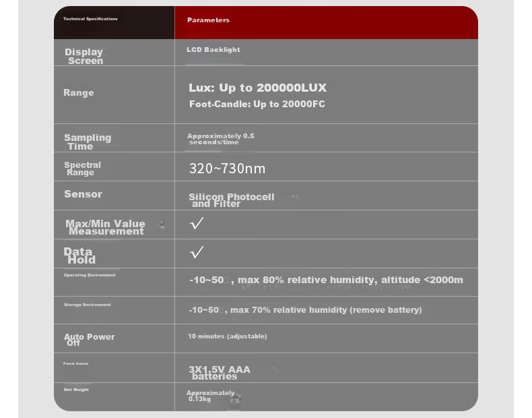Click 'Foot-Candle: Up to 20000FC' text
The width and height of the screenshot is (532, 418).
257,104
